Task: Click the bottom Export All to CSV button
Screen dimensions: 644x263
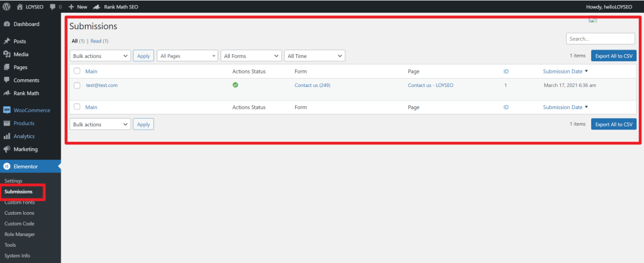Action: click(x=614, y=124)
